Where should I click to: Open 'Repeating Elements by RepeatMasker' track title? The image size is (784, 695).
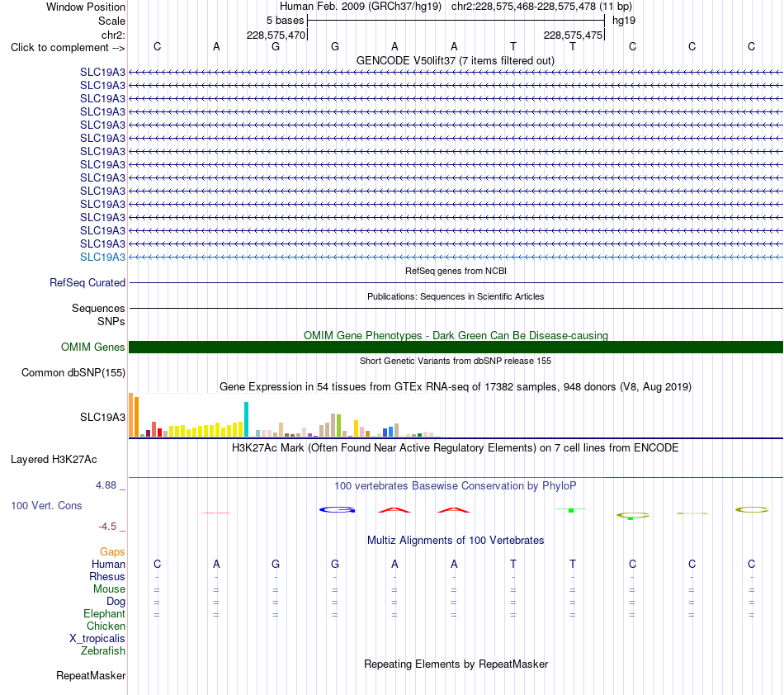(456, 664)
